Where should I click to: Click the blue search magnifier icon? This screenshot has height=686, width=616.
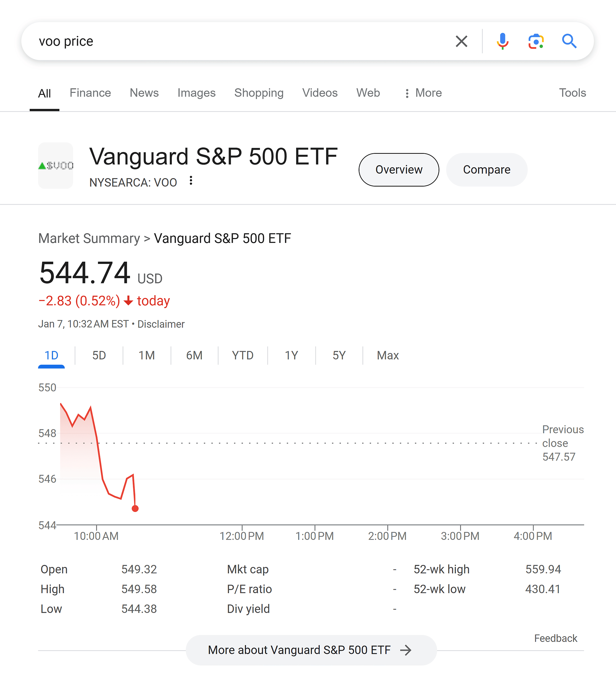click(569, 41)
